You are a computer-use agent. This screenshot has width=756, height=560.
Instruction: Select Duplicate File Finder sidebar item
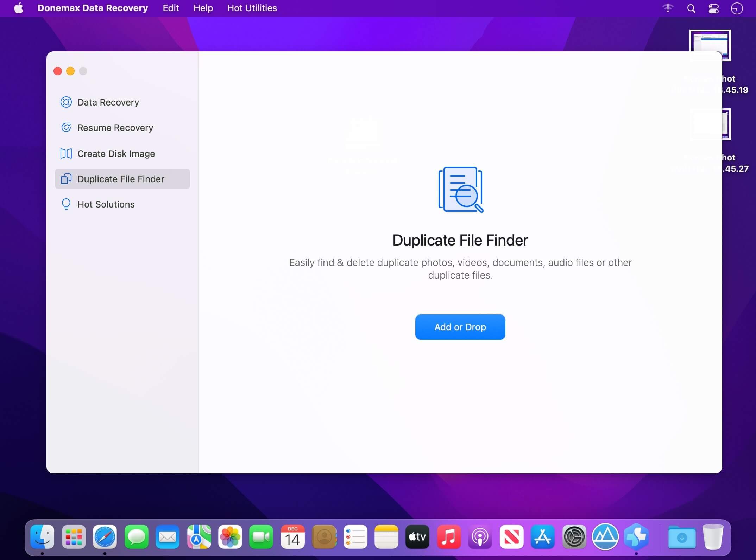click(122, 179)
